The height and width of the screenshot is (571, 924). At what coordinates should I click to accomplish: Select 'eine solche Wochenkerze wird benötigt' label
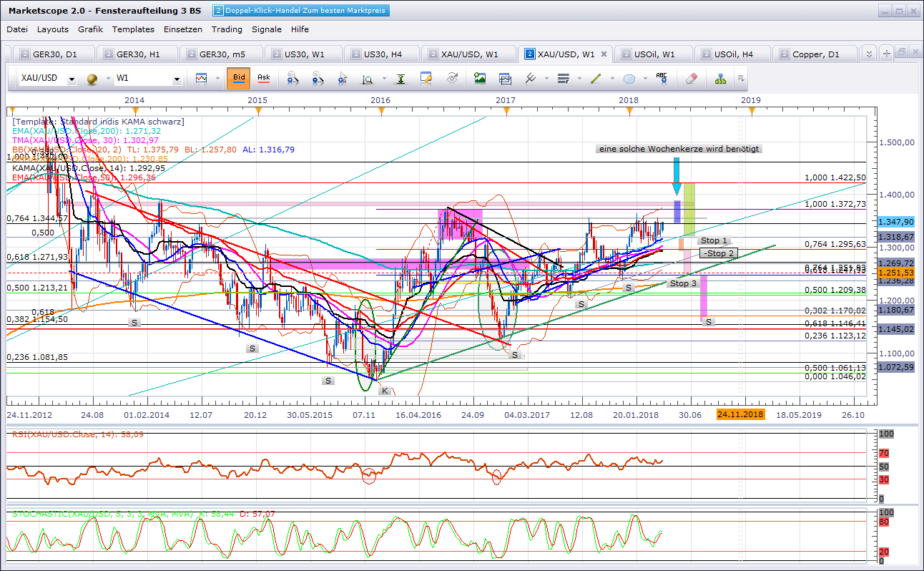[x=679, y=149]
